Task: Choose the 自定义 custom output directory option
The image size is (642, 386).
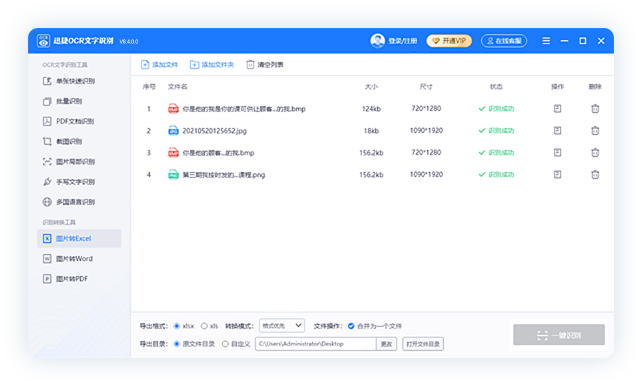Action: (225, 344)
